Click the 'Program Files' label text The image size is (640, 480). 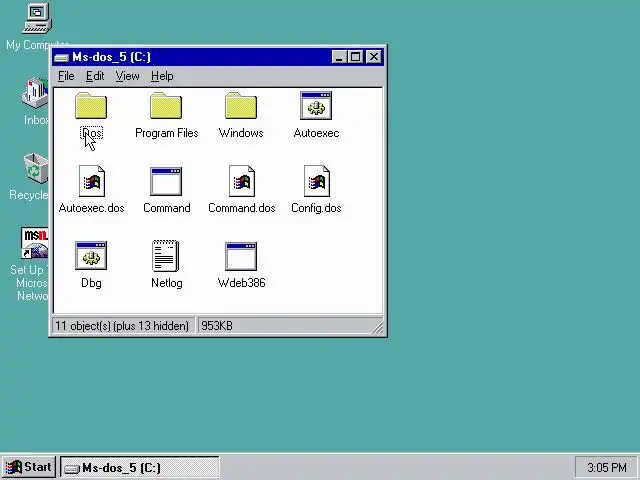[167, 133]
